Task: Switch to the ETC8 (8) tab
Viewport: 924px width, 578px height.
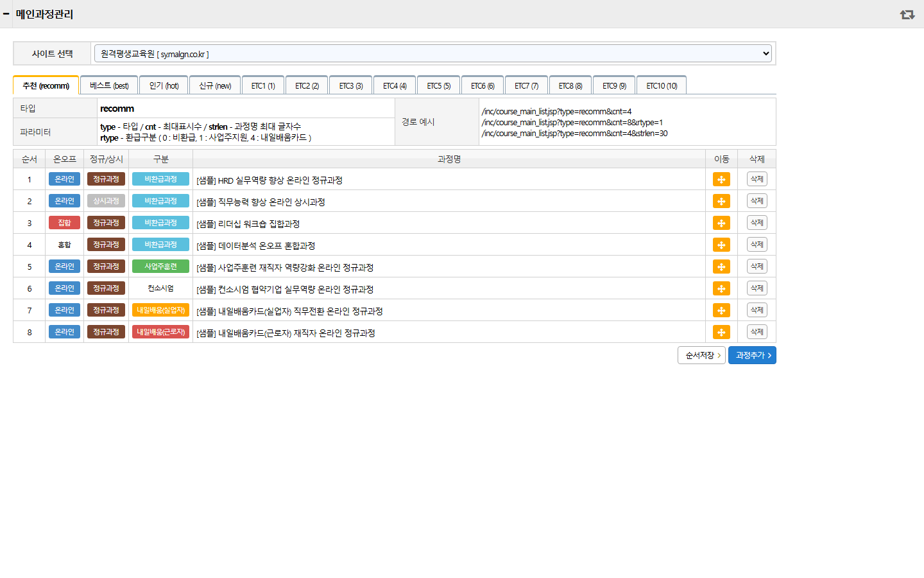Action: pos(570,85)
